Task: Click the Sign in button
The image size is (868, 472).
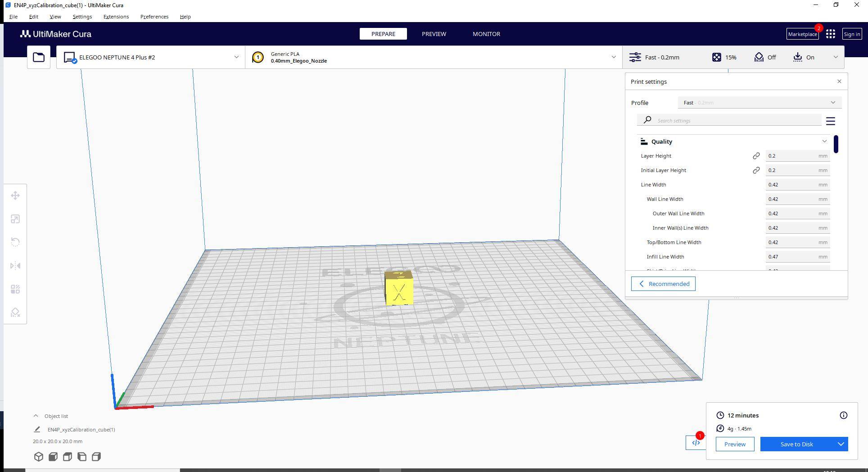Action: 852,34
